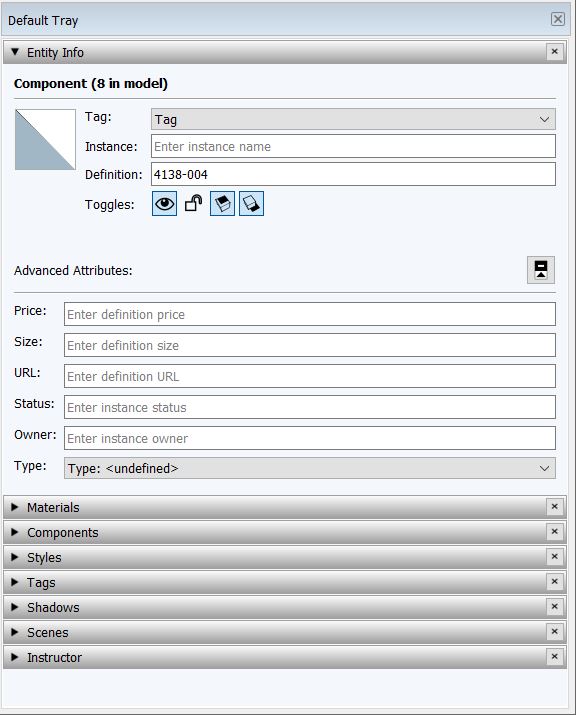Click the lock/unlock toggle icon
This screenshot has height=715, width=576.
pyautogui.click(x=193, y=203)
